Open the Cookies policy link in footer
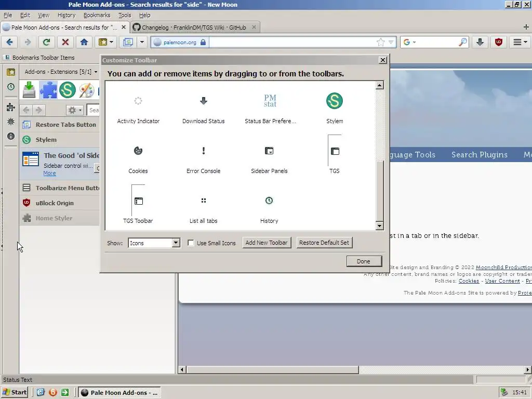 pyautogui.click(x=469, y=281)
